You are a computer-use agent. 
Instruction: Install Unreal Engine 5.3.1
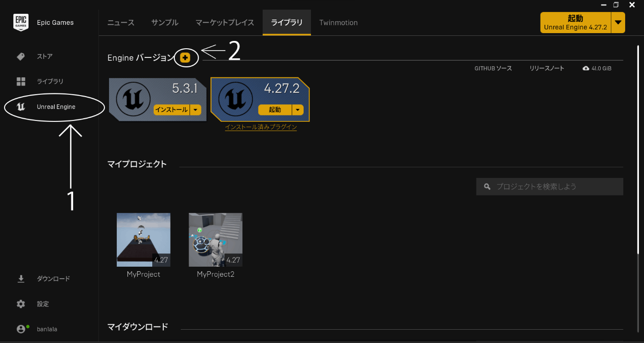[171, 110]
